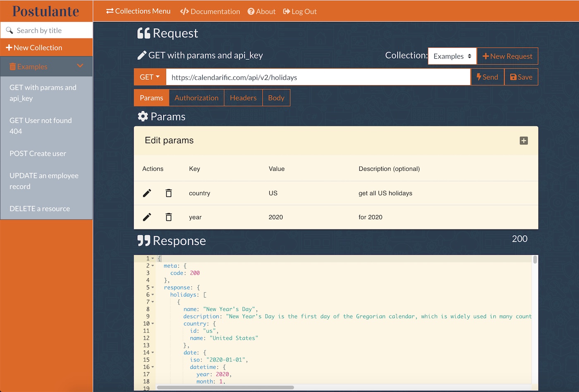Click the 200 response status code

[x=520, y=239]
